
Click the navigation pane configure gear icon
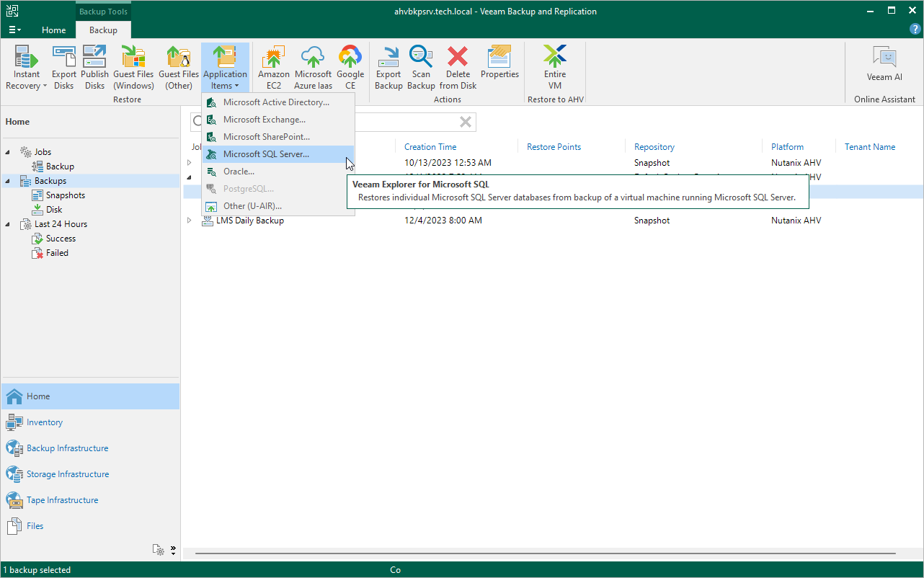click(158, 550)
